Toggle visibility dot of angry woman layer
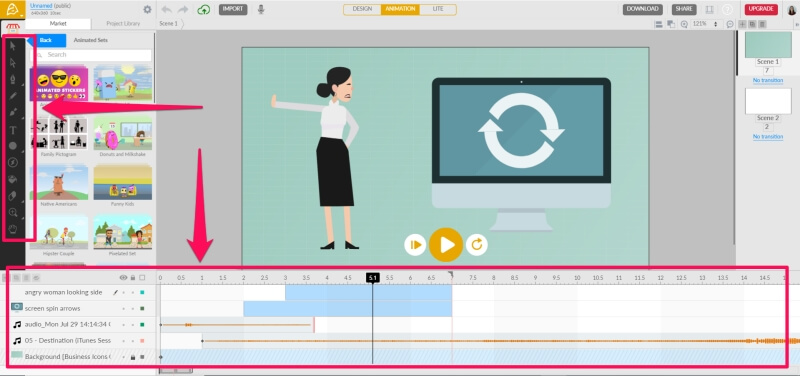 click(123, 293)
